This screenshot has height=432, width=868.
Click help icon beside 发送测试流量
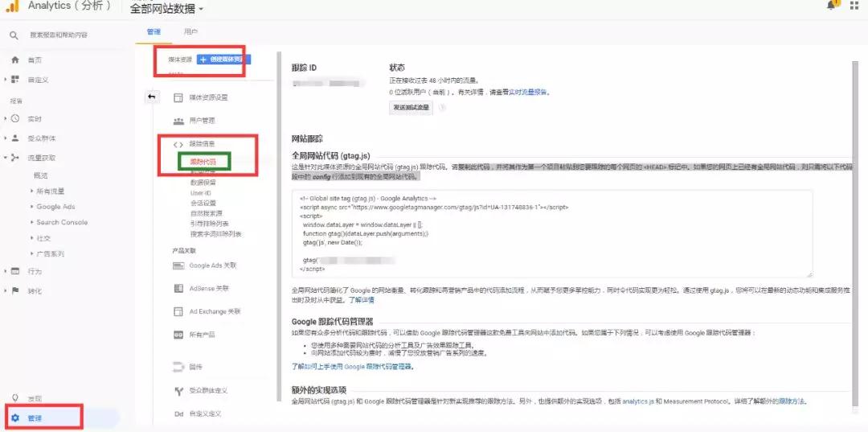pos(442,108)
